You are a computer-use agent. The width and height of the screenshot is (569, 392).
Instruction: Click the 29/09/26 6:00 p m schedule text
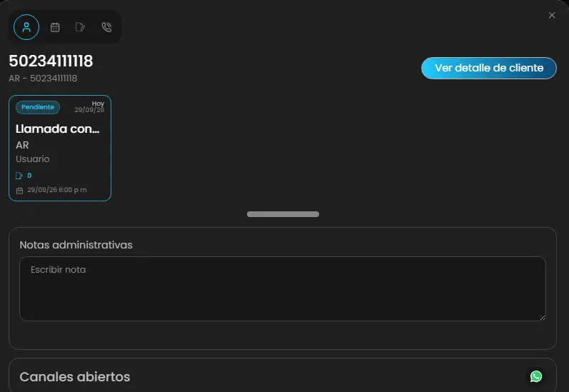(x=57, y=190)
